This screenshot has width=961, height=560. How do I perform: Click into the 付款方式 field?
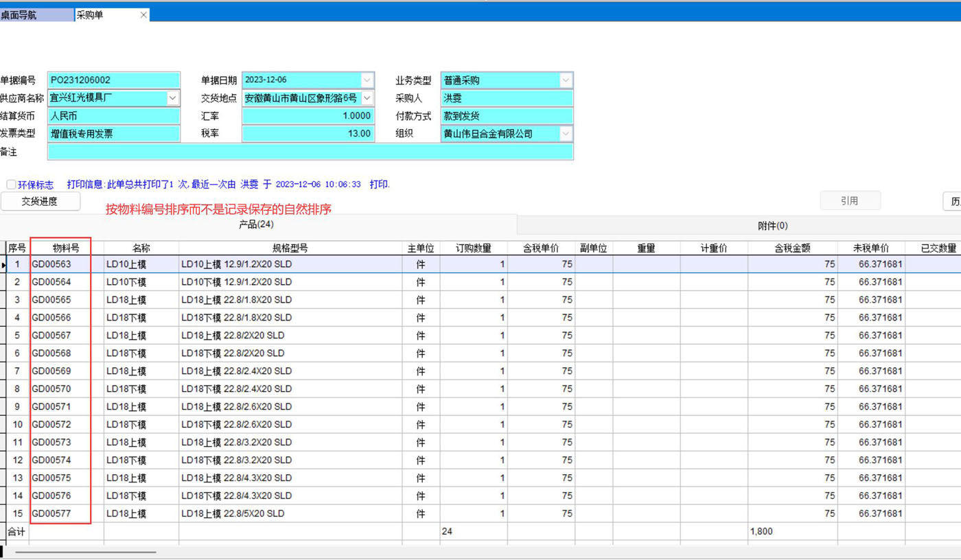(x=506, y=116)
